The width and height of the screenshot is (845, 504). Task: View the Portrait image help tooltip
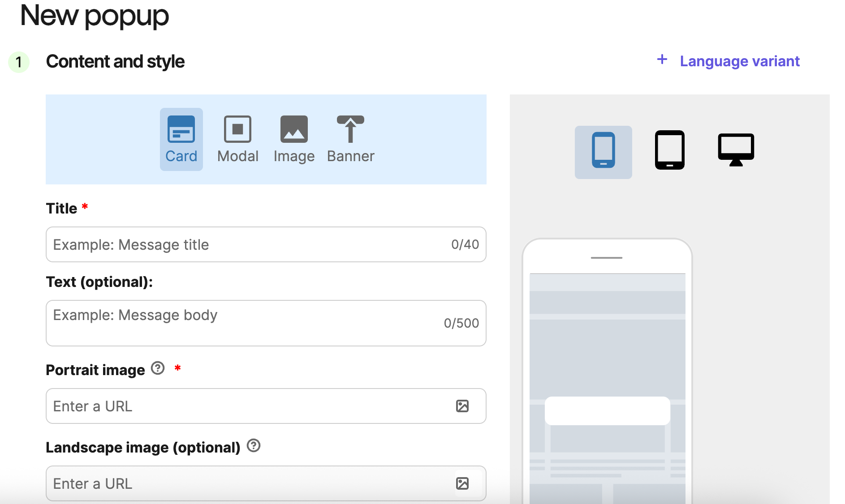[x=157, y=368]
